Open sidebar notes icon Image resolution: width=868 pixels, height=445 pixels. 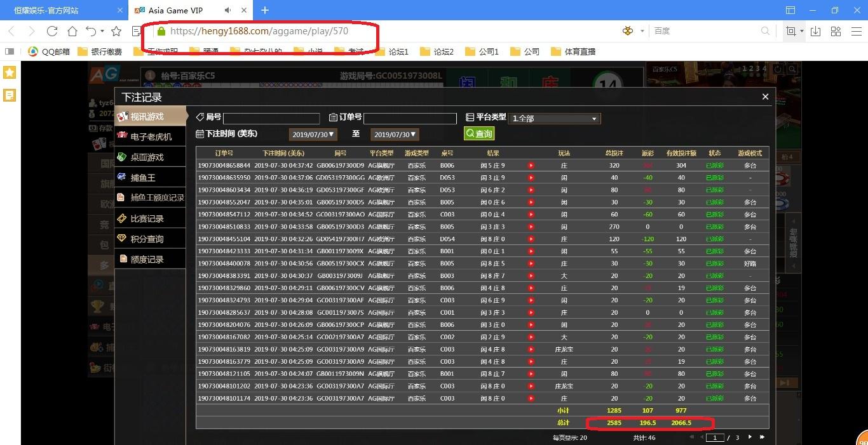10,95
